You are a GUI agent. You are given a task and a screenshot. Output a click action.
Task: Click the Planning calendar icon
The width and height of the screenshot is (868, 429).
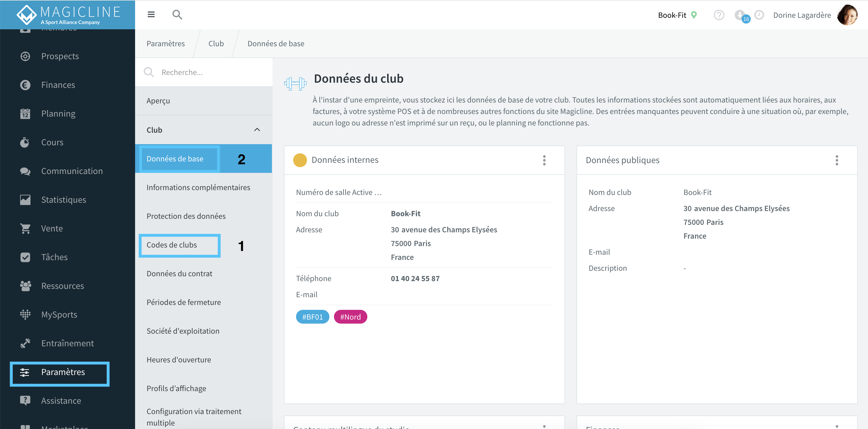point(25,113)
